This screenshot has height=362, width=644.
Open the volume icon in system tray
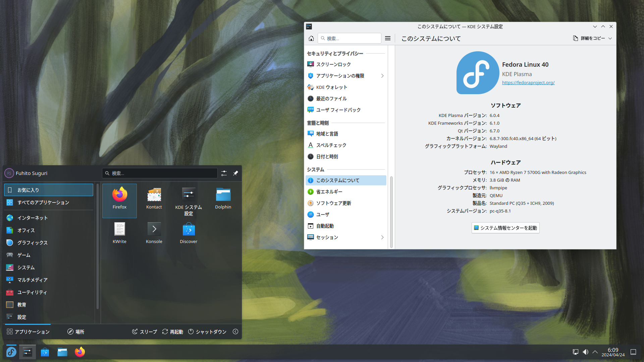click(x=585, y=352)
